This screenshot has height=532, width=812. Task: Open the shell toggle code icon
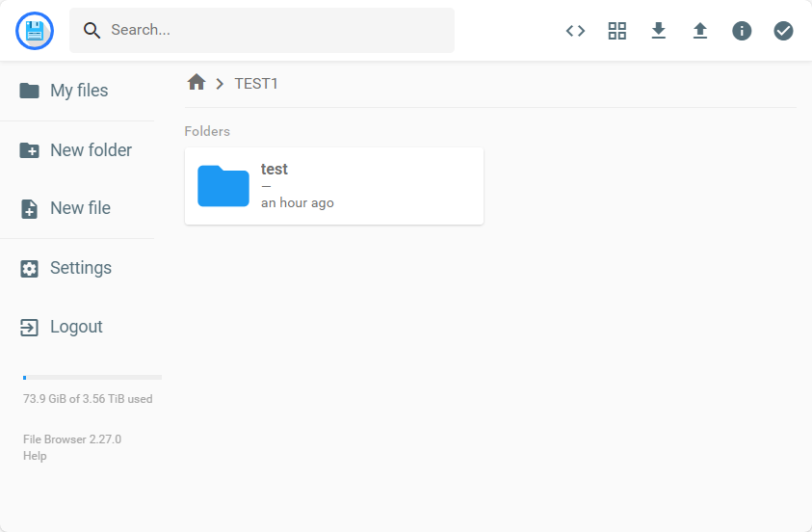pos(575,31)
